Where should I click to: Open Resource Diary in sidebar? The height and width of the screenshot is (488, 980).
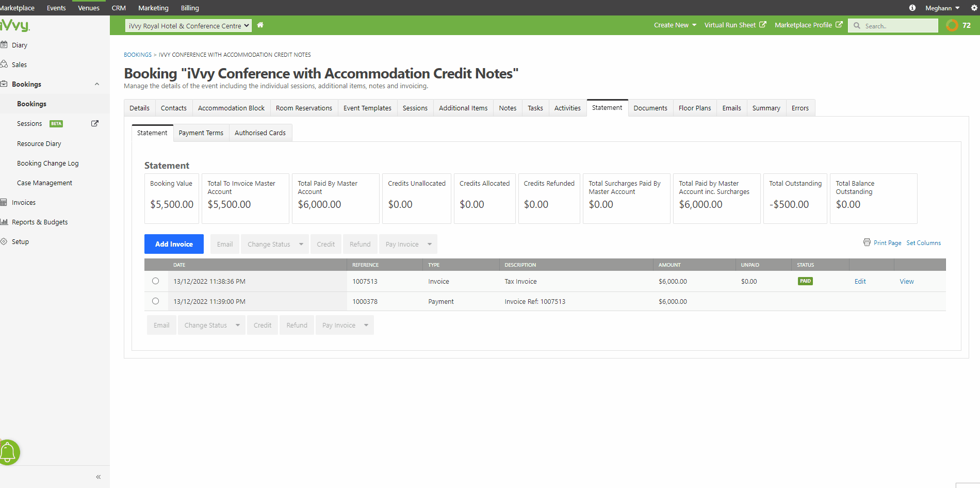(39, 143)
